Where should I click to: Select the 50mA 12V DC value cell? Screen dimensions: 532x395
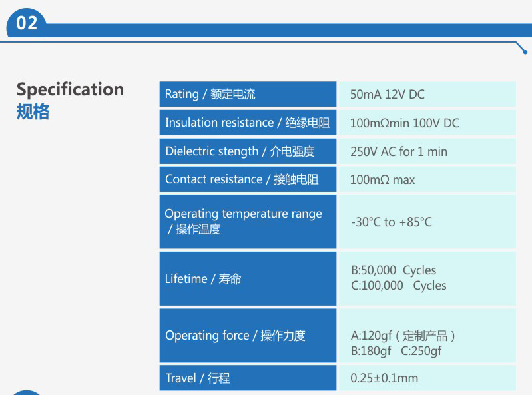point(427,94)
